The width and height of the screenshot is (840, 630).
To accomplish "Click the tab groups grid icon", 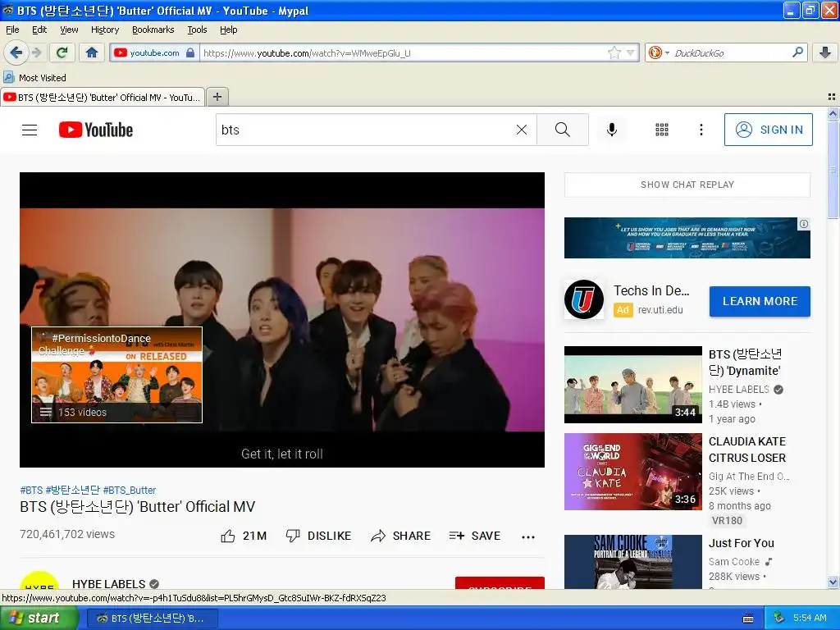I will (x=832, y=97).
